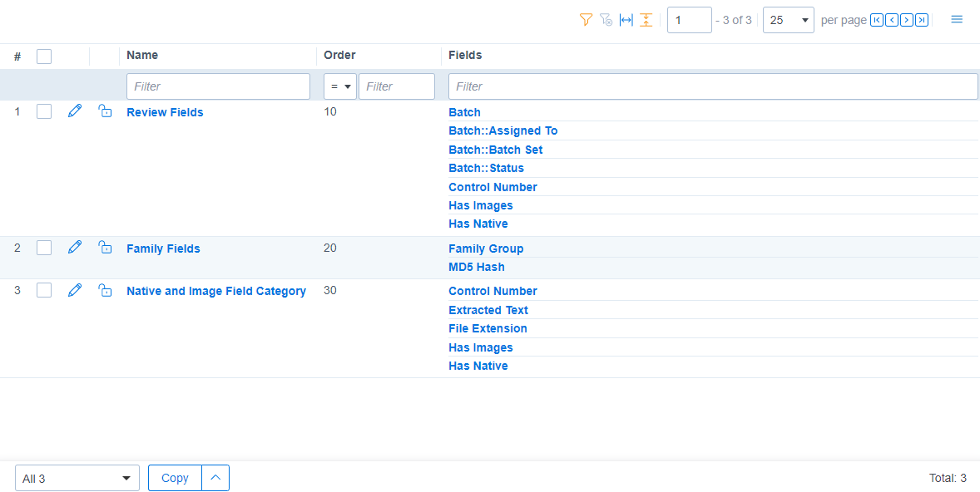The width and height of the screenshot is (980, 492).
Task: Click the Name filter input
Action: click(x=218, y=86)
